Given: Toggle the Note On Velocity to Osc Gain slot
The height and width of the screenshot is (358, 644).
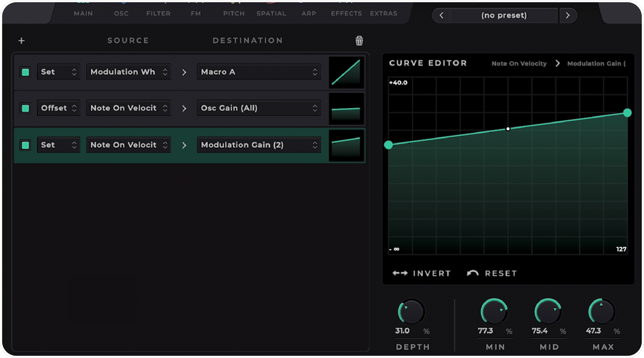Looking at the screenshot, I should tap(25, 108).
